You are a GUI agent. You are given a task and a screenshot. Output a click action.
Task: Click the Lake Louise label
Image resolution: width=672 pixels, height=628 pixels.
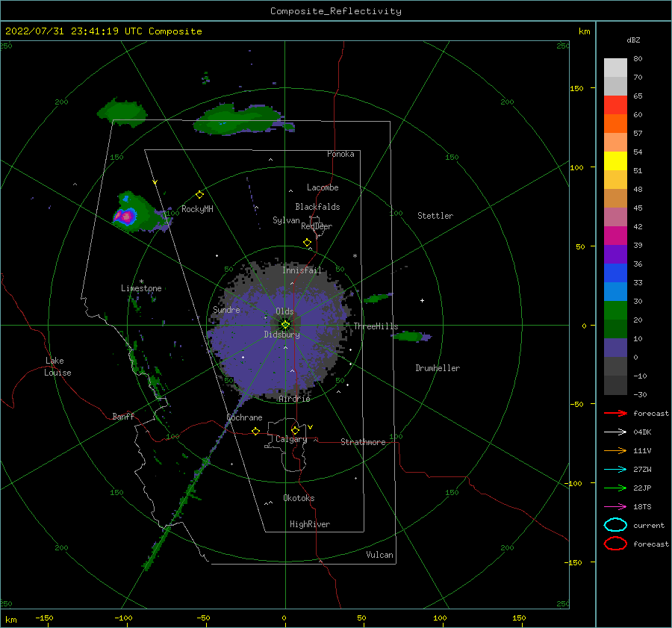[57, 367]
